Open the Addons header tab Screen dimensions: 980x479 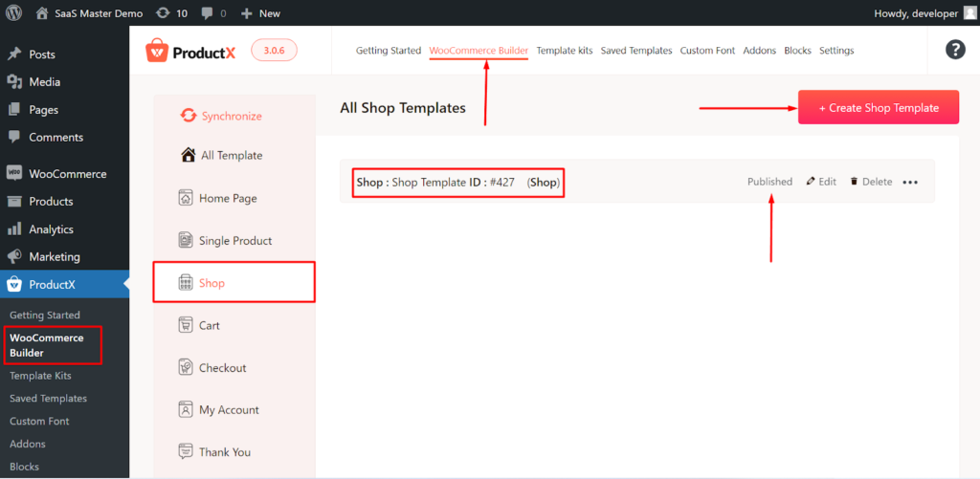point(759,51)
